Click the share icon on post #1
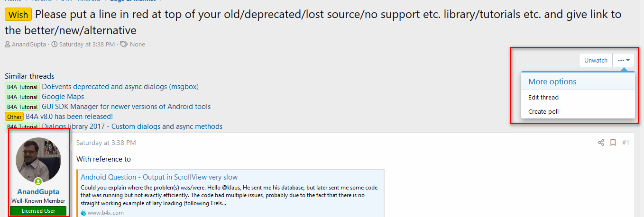644x217 pixels. tap(601, 143)
